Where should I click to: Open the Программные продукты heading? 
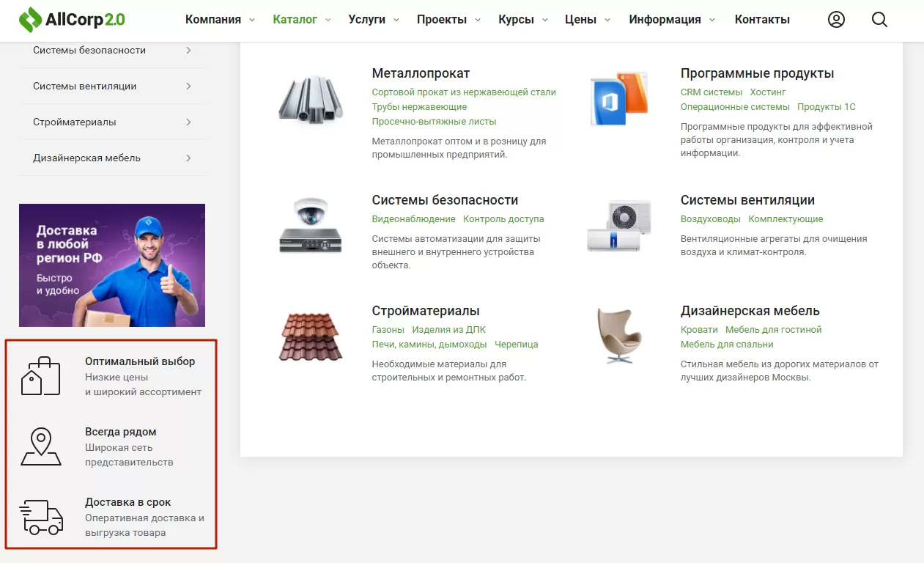(757, 73)
